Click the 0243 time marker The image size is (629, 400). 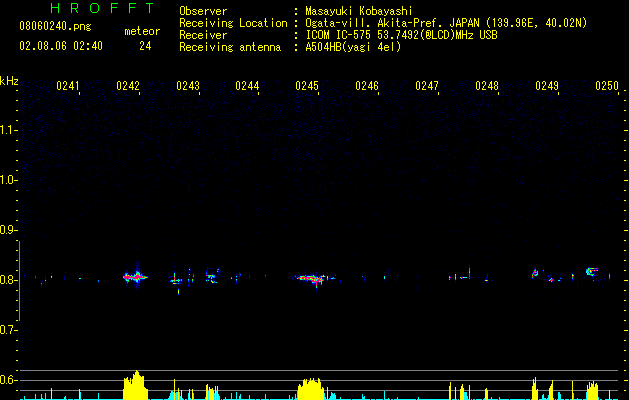click(x=188, y=86)
